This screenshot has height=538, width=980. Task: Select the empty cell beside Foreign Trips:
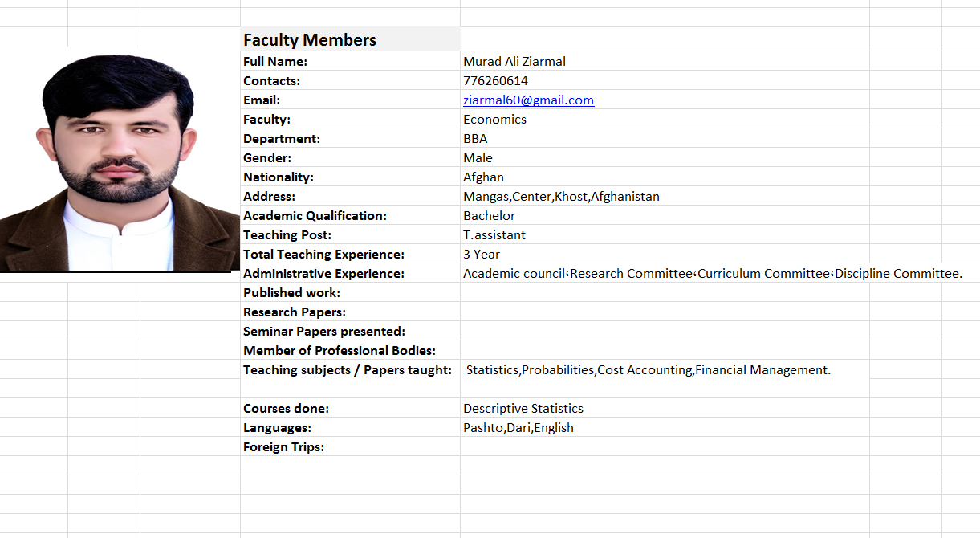click(665, 446)
